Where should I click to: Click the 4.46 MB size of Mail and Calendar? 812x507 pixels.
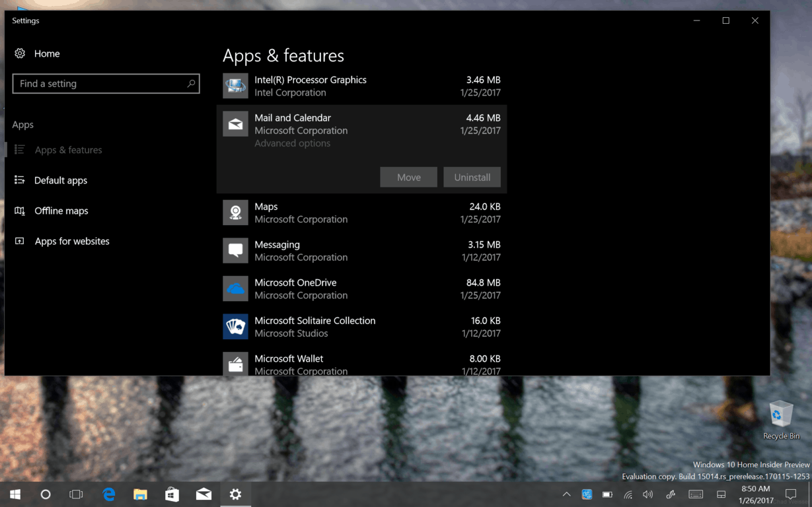pyautogui.click(x=483, y=118)
